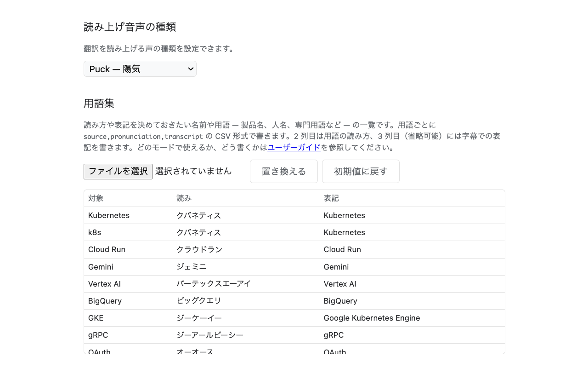Select the バーテックスエーアイ reading cell

[214, 284]
